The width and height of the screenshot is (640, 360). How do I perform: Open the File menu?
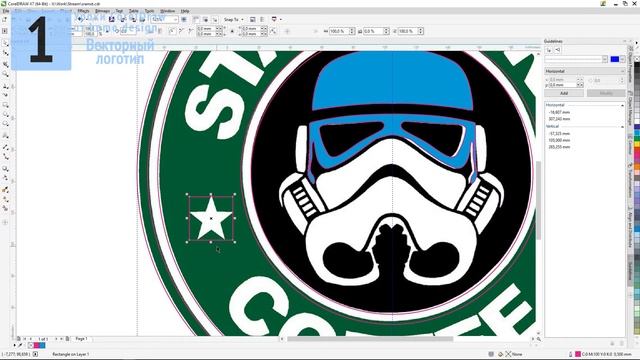coord(6,11)
